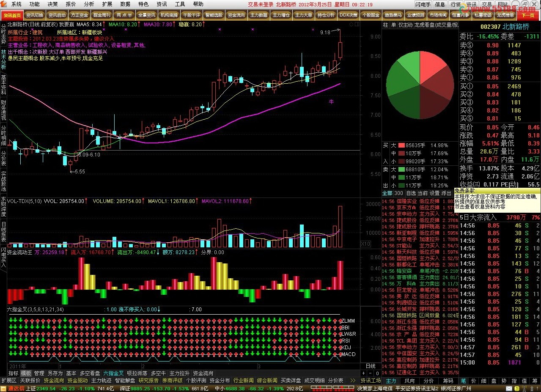Open the 行业新闻 bottom tab

tap(244, 381)
